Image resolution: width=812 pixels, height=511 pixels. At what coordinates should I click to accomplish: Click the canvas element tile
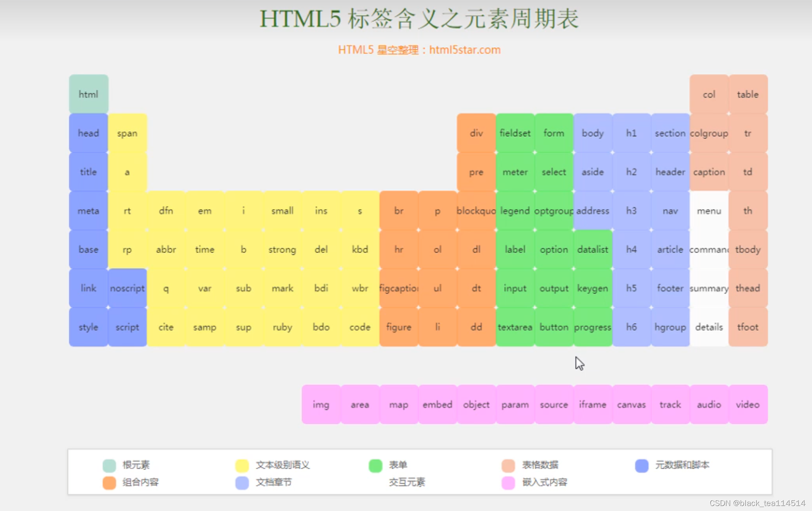click(x=631, y=405)
